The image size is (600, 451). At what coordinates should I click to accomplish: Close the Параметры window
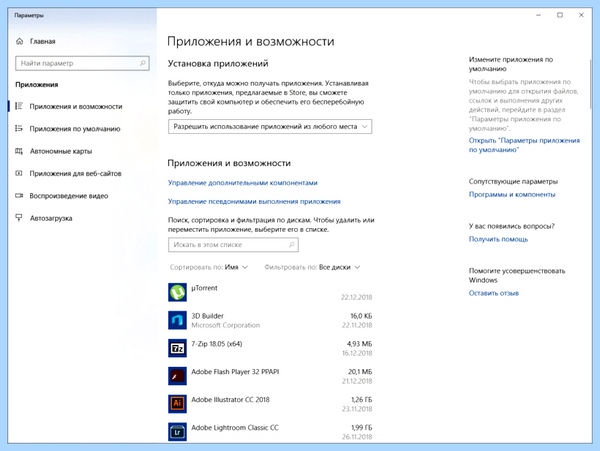[581, 15]
